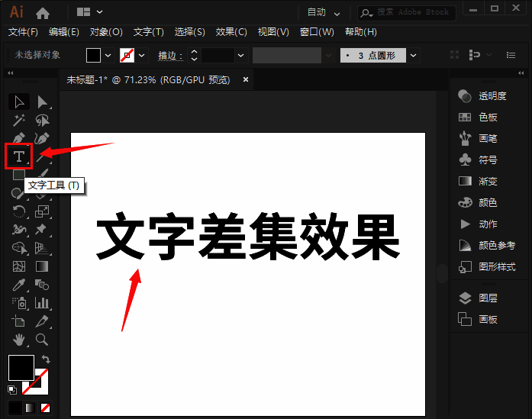Adjust stroke weight with the stepper arrows
Viewport: 532px width, 419px height.
coord(194,55)
